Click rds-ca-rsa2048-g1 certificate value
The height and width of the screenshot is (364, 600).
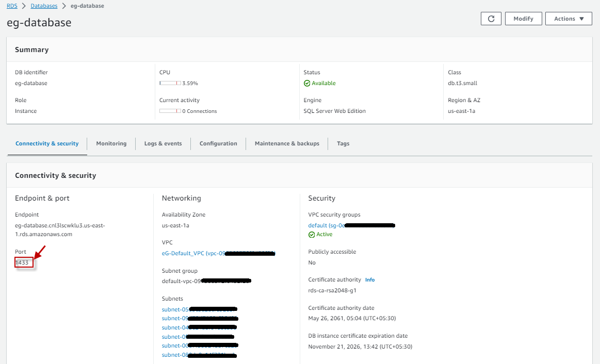coord(332,290)
